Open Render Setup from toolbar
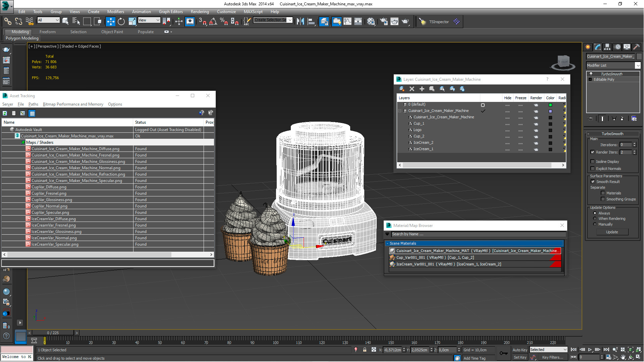The height and width of the screenshot is (362, 644). coord(383,22)
